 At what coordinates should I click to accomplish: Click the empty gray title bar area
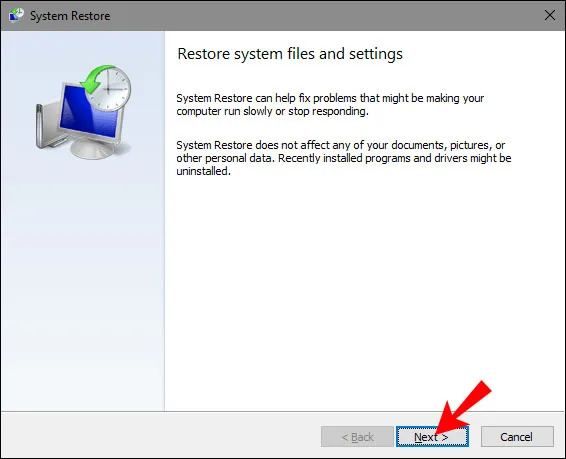325,16
